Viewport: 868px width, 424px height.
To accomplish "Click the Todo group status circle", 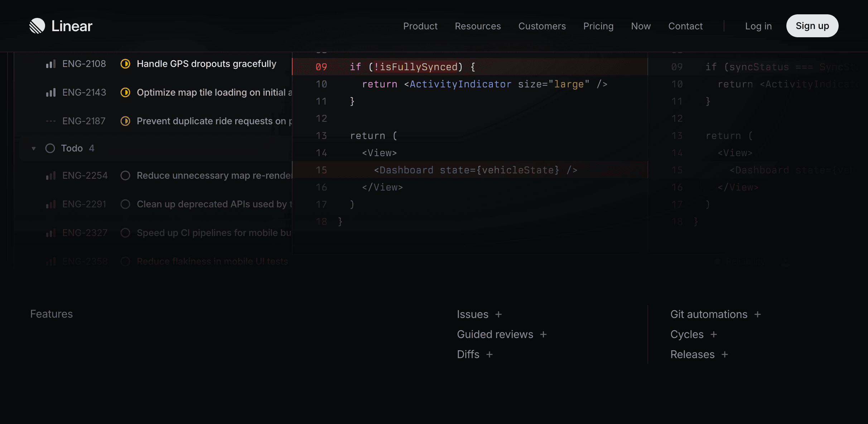I will tap(50, 148).
